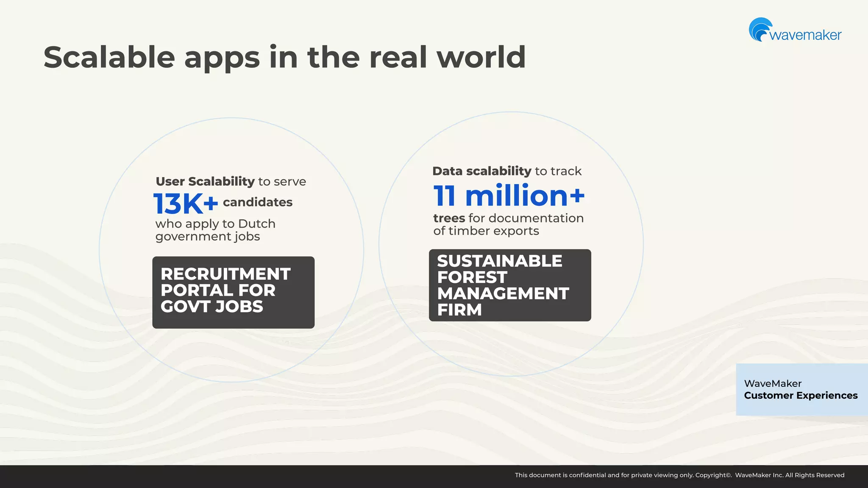The image size is (868, 488).
Task: Click the Data scalability bold text
Action: click(481, 171)
